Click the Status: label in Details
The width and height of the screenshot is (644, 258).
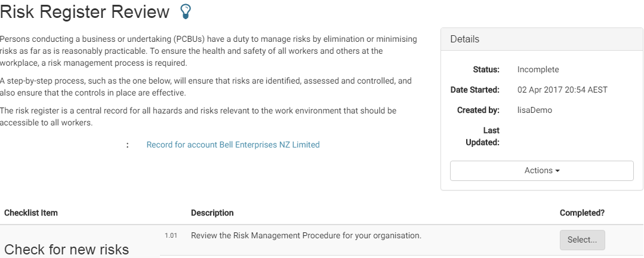tap(486, 69)
